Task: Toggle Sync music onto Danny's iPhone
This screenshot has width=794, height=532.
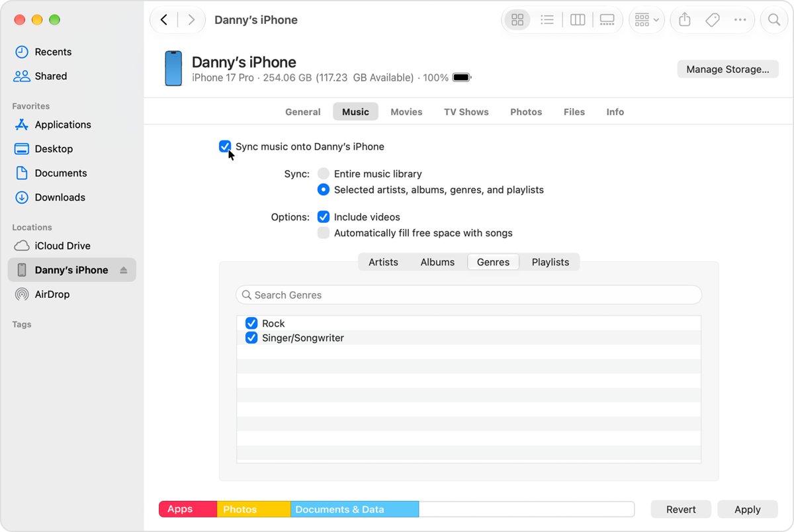Action: click(225, 146)
